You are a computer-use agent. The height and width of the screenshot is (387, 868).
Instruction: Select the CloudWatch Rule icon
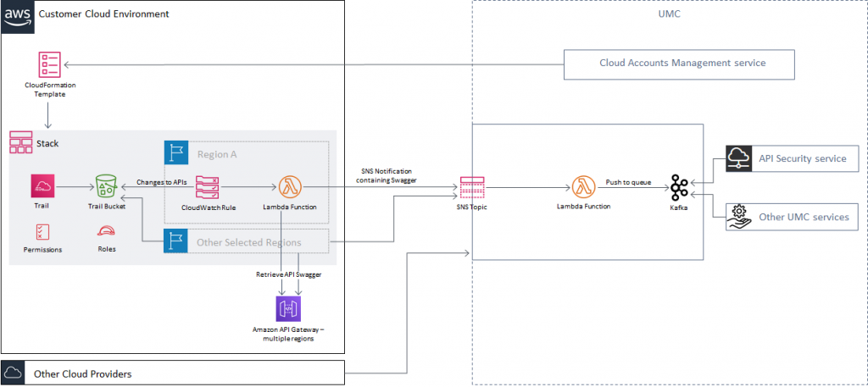pos(208,187)
